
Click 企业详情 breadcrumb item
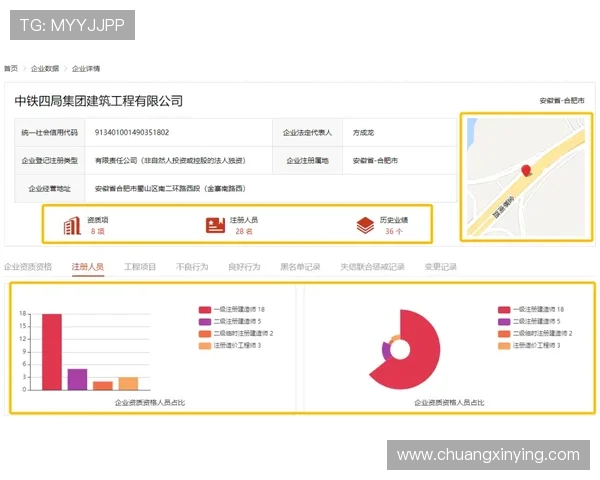(x=86, y=69)
